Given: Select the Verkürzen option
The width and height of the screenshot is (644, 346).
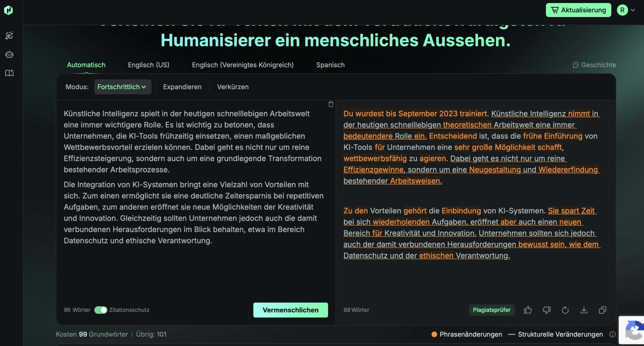Looking at the screenshot, I should coord(233,87).
